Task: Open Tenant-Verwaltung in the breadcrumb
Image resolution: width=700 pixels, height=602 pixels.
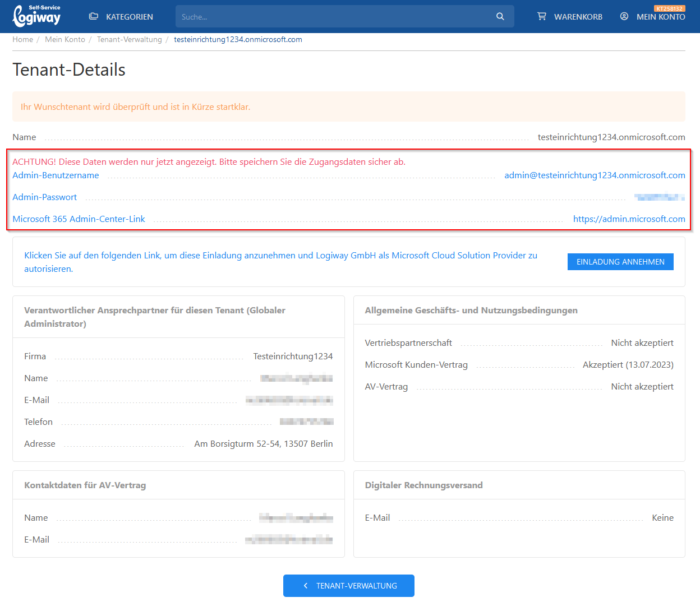Action: point(129,39)
